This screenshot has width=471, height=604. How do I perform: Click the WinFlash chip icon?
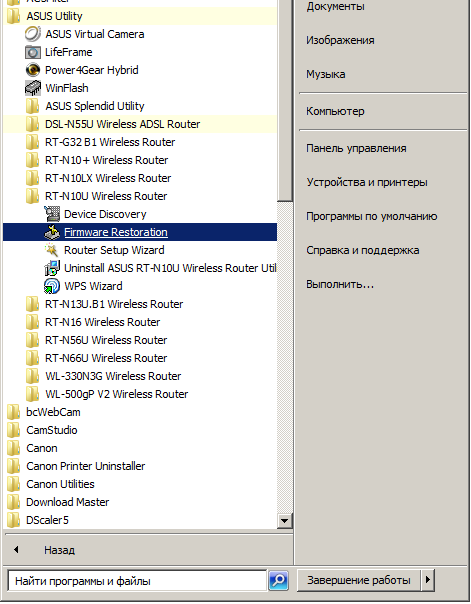(33, 88)
